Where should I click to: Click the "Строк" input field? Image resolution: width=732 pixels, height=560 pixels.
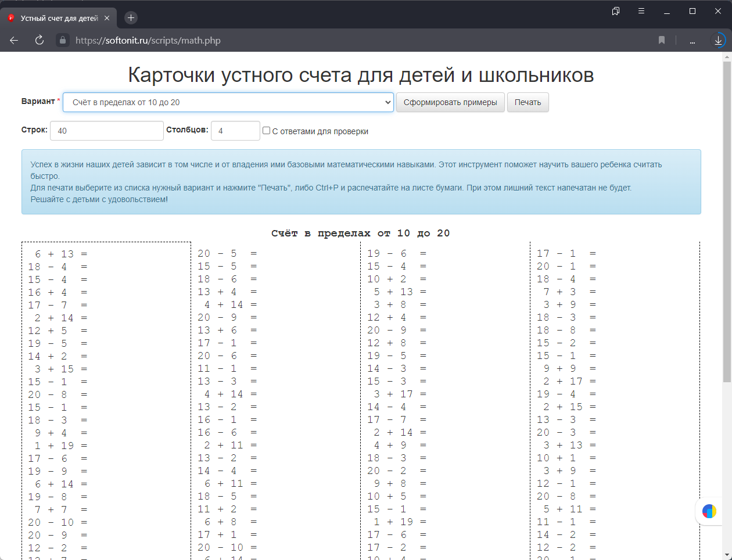click(x=107, y=131)
